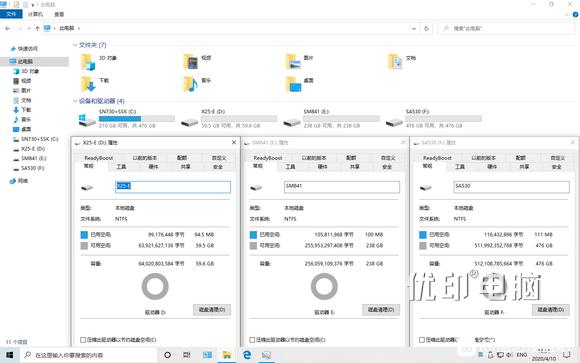
Task: Select the SA530 (F:) drive icon in main pane
Action: tap(394, 122)
